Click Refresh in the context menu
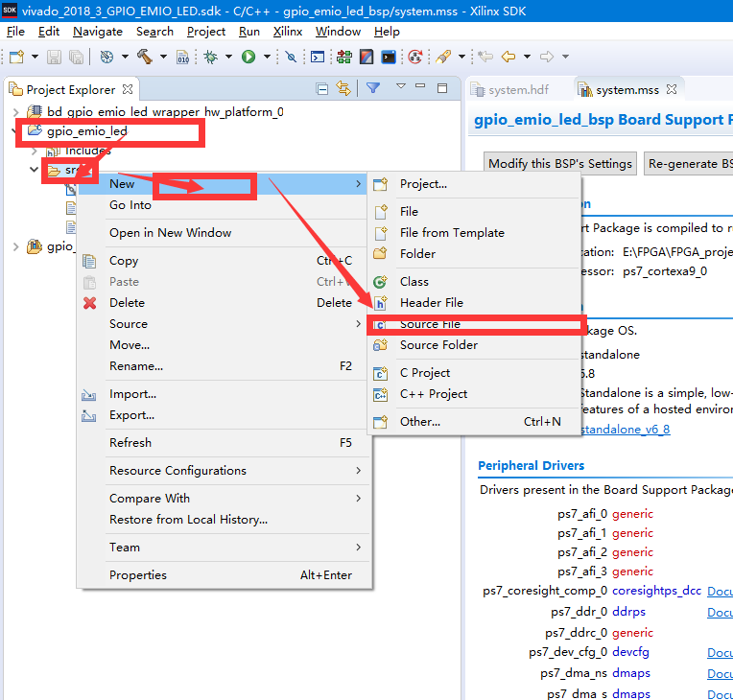Screen dimensions: 733x700 (225, 442)
